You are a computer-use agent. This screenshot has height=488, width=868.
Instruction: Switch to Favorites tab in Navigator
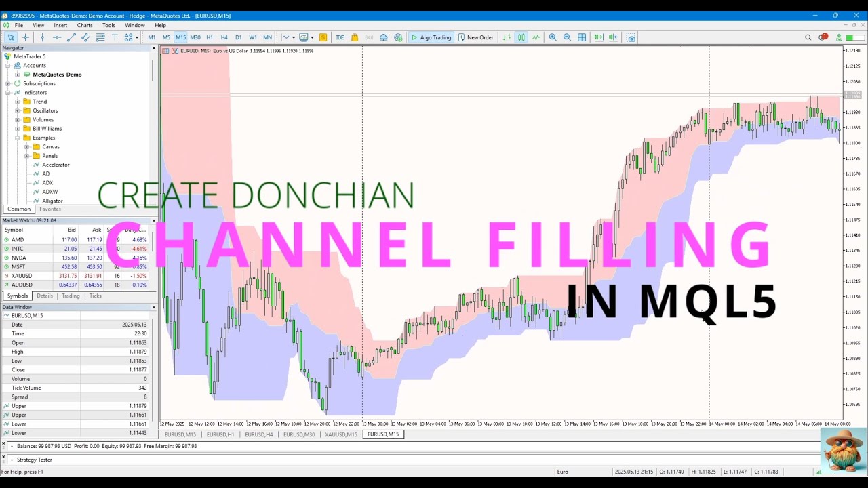(x=50, y=209)
